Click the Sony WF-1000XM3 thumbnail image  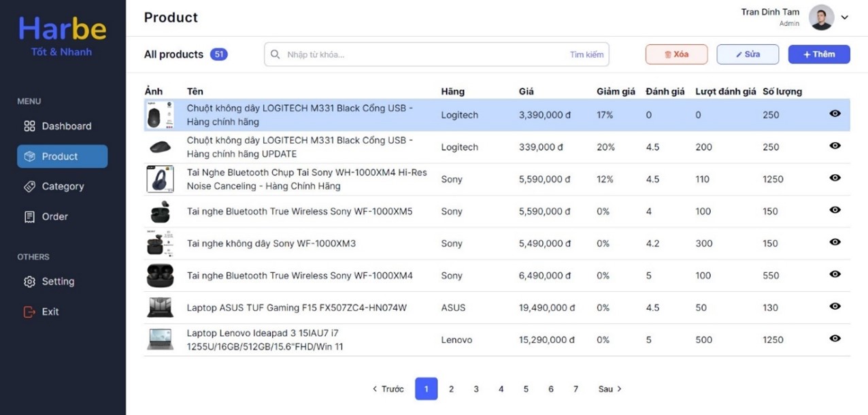coord(161,244)
